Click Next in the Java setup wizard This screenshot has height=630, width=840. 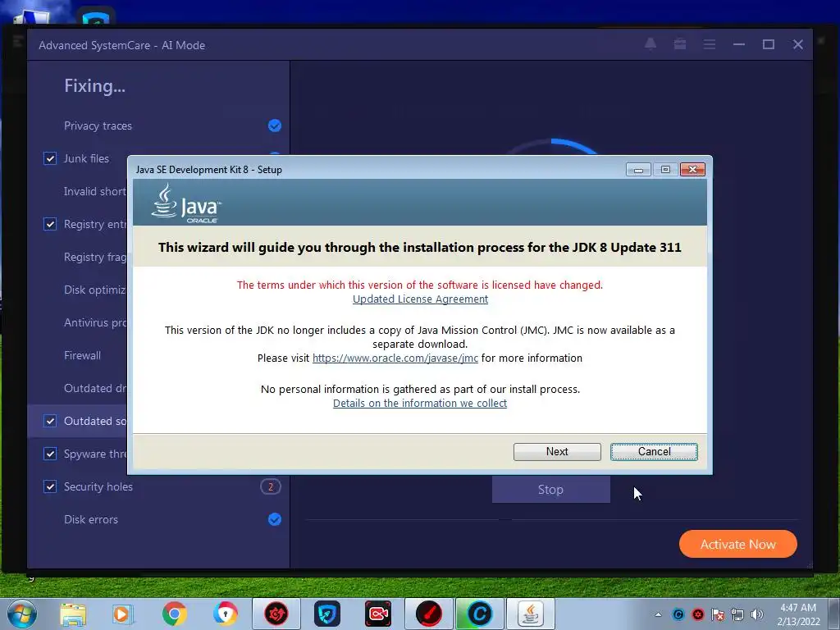point(557,452)
